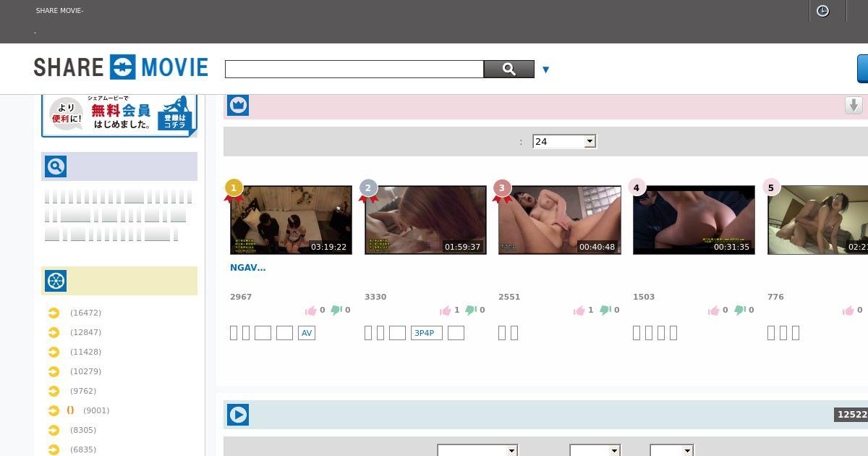Open the thumbnail with duration 03:19:22
The height and width of the screenshot is (456, 868).
pyautogui.click(x=291, y=220)
